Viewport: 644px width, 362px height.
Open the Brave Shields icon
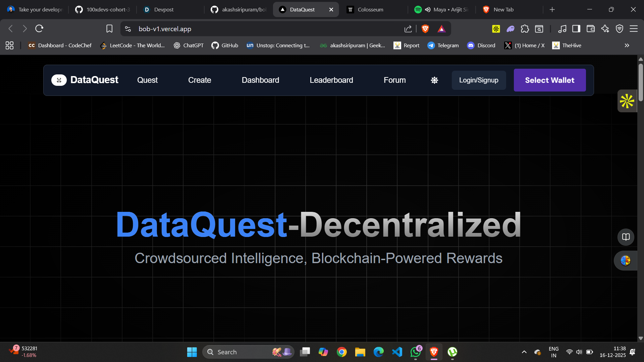[425, 29]
